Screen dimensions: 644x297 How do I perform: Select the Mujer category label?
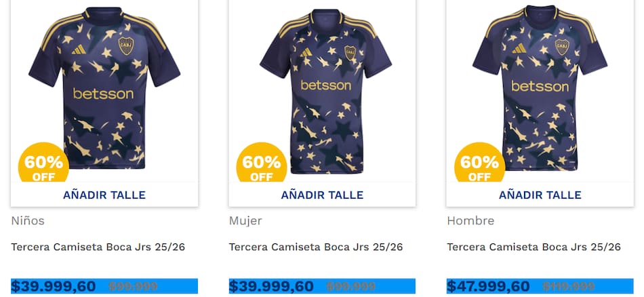click(x=245, y=220)
